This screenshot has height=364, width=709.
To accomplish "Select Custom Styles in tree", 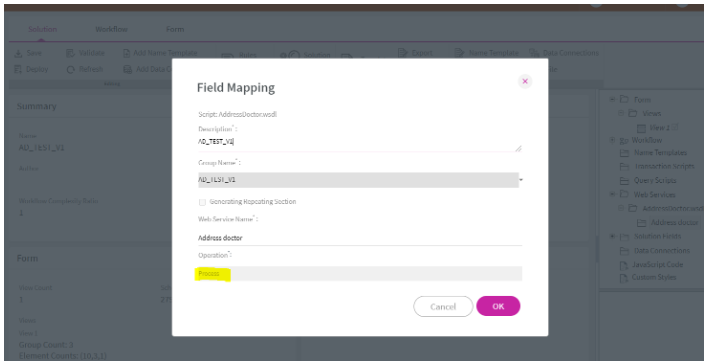I will (654, 277).
